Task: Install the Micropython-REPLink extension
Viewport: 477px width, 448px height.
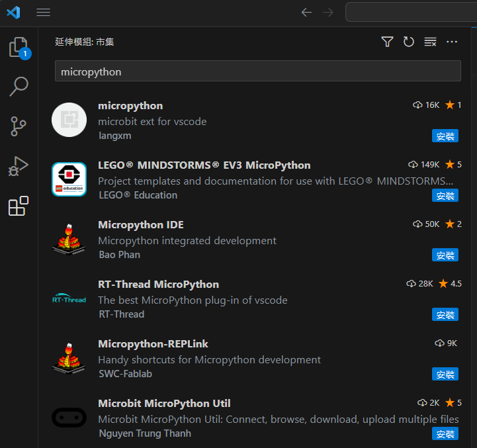Action: point(445,374)
